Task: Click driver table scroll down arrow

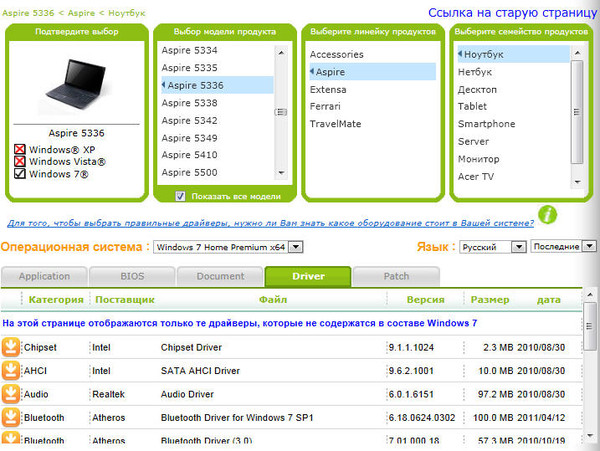Action: click(590, 435)
